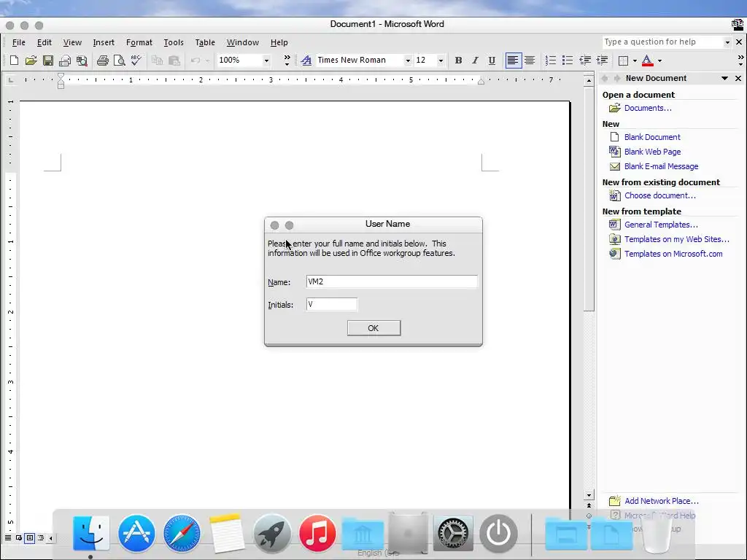Click the Outside Border icon
747x560 pixels.
623,61
